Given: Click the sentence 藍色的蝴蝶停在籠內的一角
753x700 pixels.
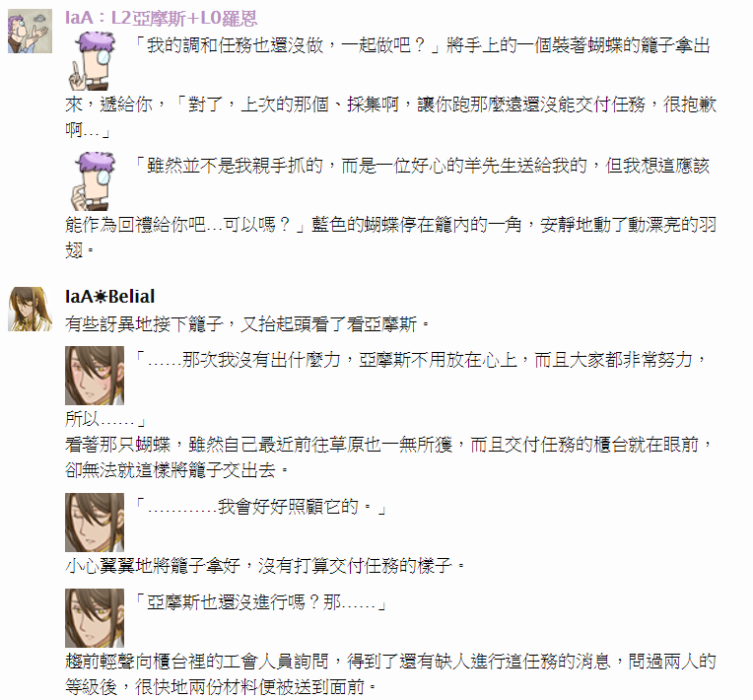Looking at the screenshot, I should 416,225.
